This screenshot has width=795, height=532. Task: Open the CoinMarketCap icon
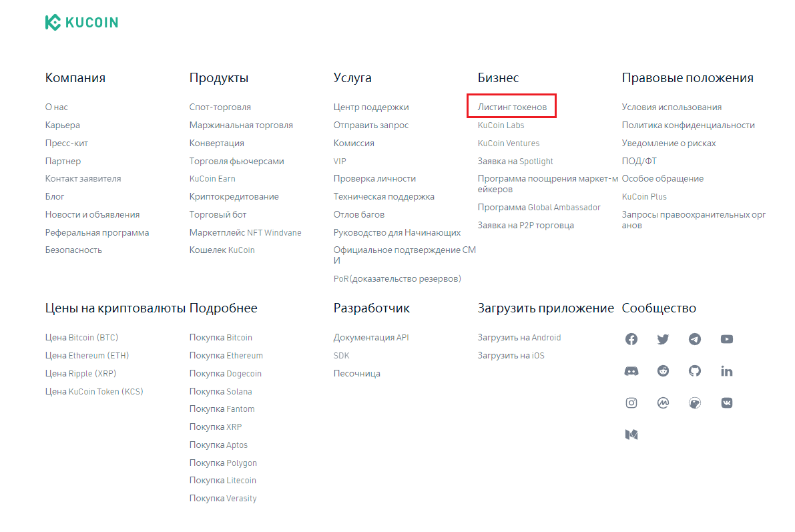(664, 403)
